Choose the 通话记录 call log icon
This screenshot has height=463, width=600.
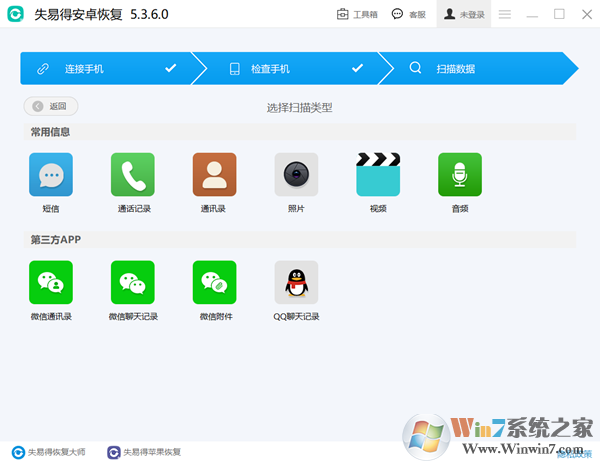133,174
